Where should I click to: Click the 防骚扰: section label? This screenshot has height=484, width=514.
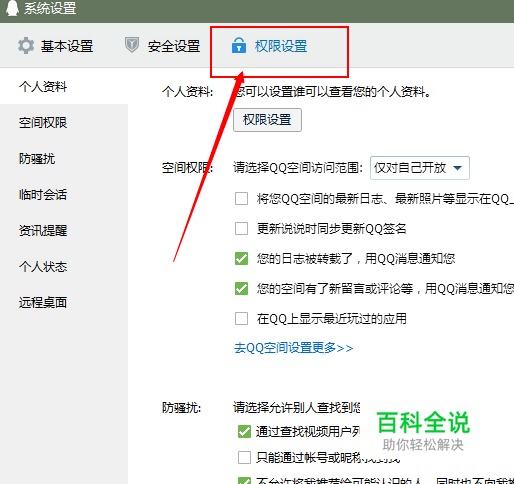point(182,408)
